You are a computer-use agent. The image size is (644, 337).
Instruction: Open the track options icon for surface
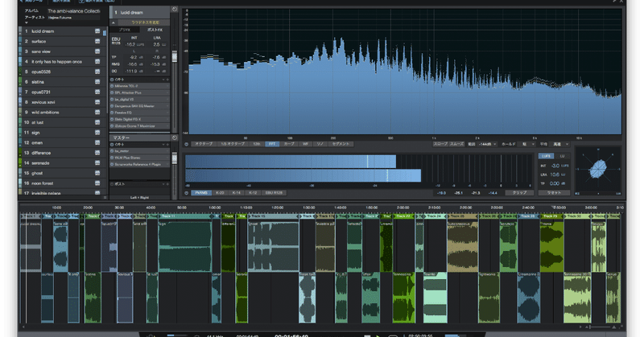tap(97, 42)
